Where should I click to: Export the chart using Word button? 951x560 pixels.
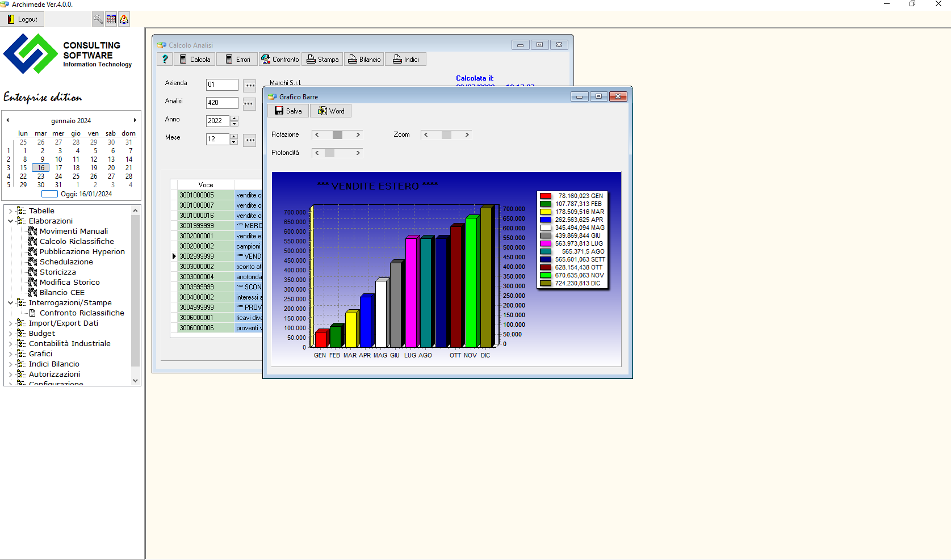pyautogui.click(x=331, y=111)
